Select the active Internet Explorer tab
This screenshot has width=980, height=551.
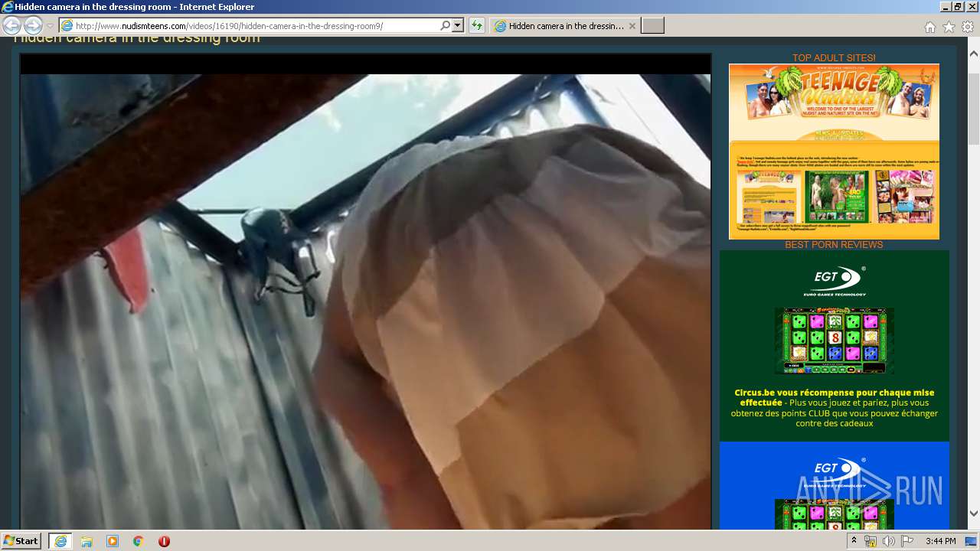565,26
